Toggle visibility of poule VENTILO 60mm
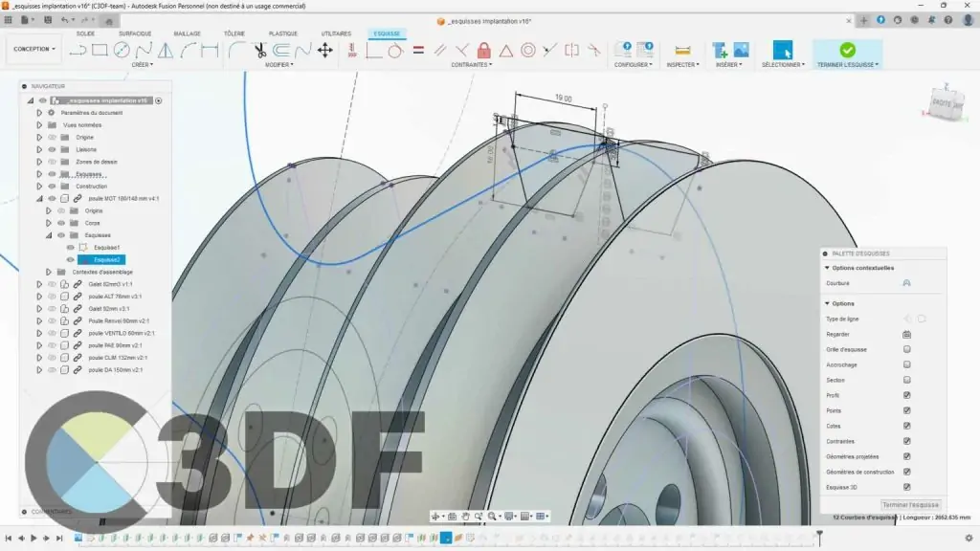Viewport: 980px width, 551px height. coord(53,333)
